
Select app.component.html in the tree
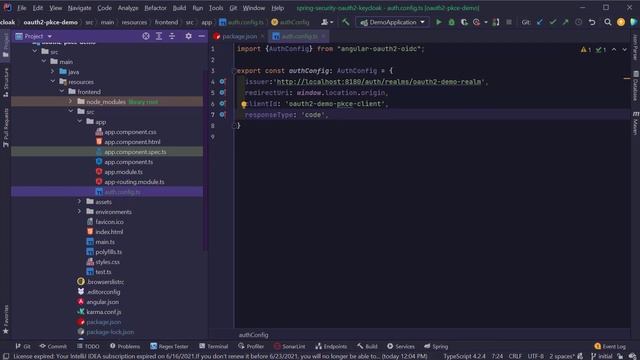coord(132,142)
